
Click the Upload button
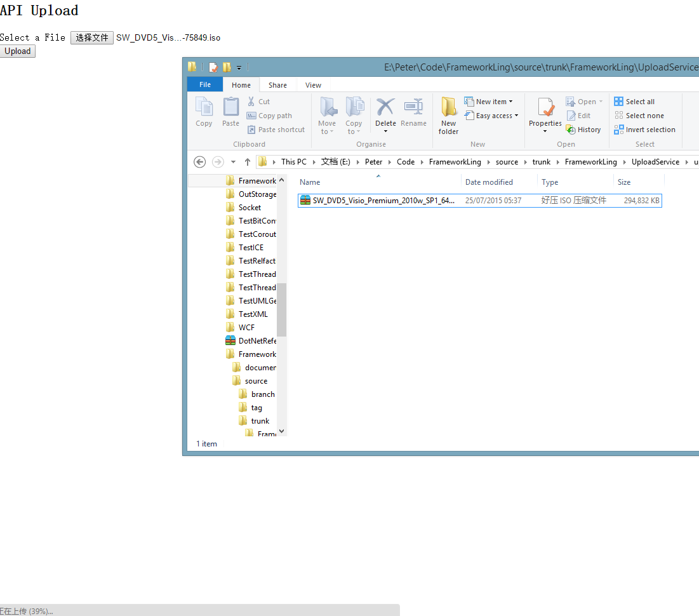pyautogui.click(x=17, y=51)
